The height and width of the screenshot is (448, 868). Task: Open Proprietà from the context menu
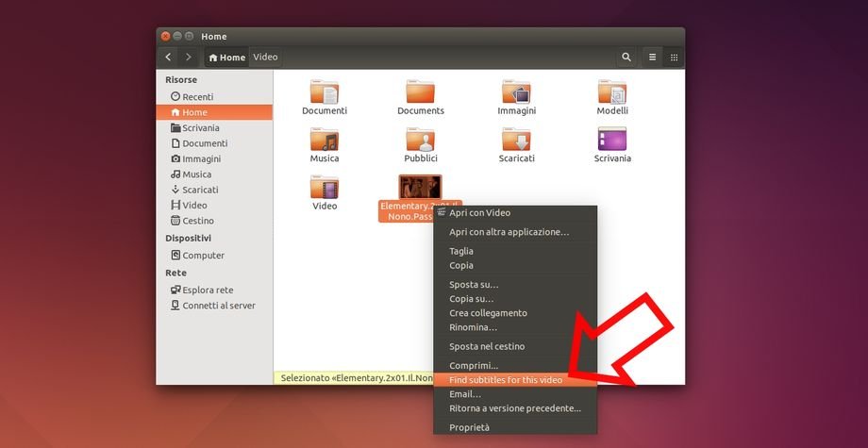[x=469, y=427]
